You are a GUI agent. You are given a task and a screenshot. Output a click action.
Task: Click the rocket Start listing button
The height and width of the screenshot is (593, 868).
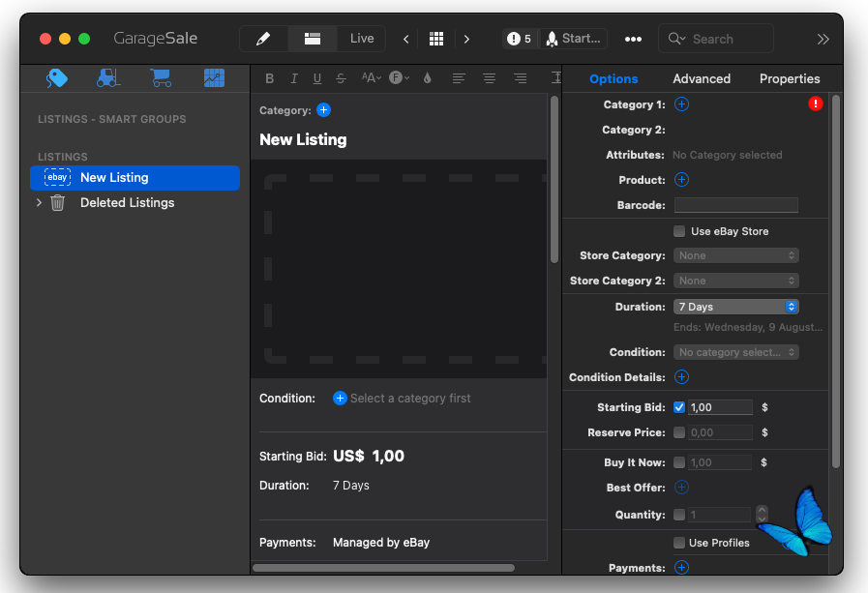pyautogui.click(x=573, y=39)
